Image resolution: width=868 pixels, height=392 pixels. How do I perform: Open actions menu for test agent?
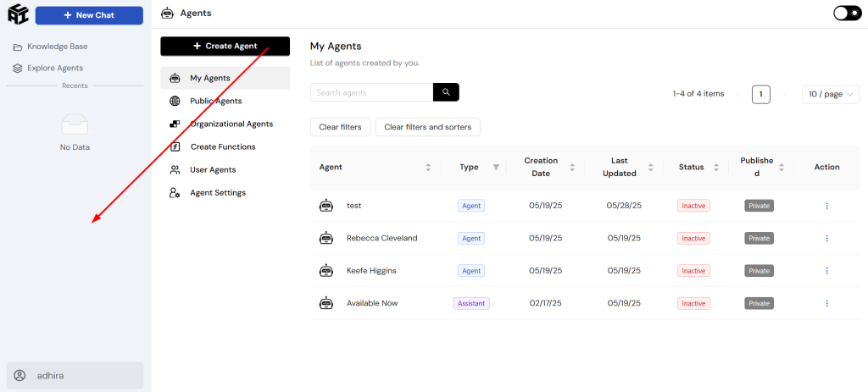(827, 206)
